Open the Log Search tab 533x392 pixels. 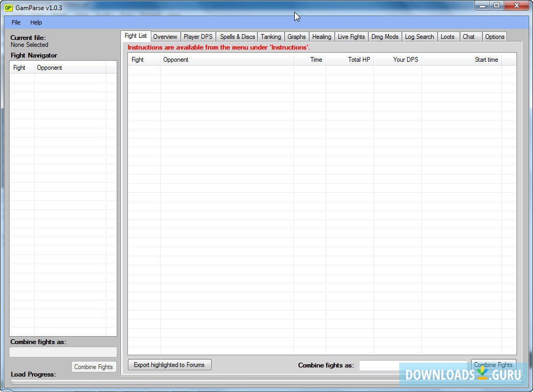coord(419,37)
